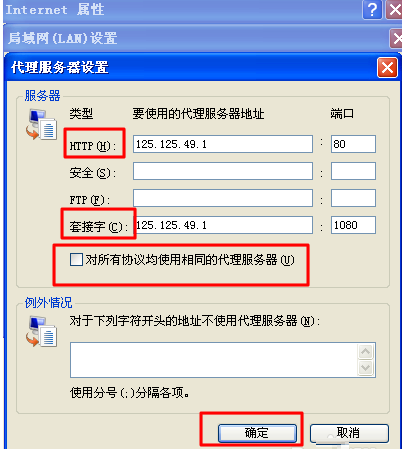Click the exceptions address text area
402x449 pixels.
tap(213, 360)
